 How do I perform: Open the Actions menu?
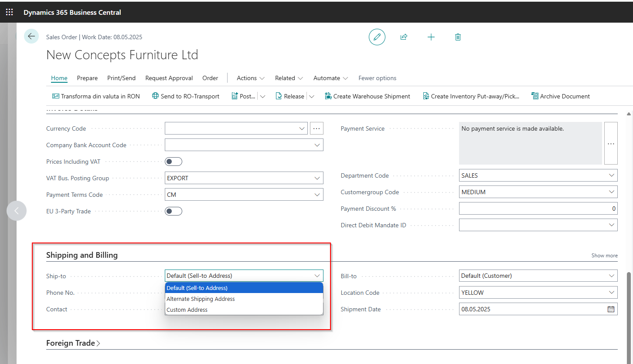pyautogui.click(x=251, y=78)
